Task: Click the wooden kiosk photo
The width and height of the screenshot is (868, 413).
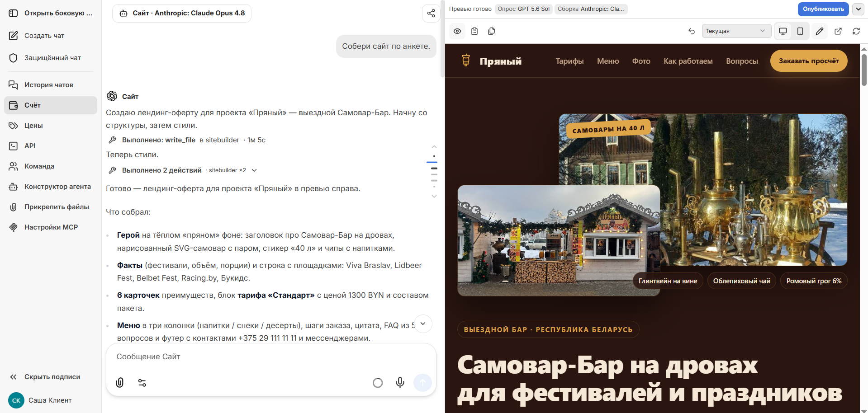Action: [x=559, y=240]
